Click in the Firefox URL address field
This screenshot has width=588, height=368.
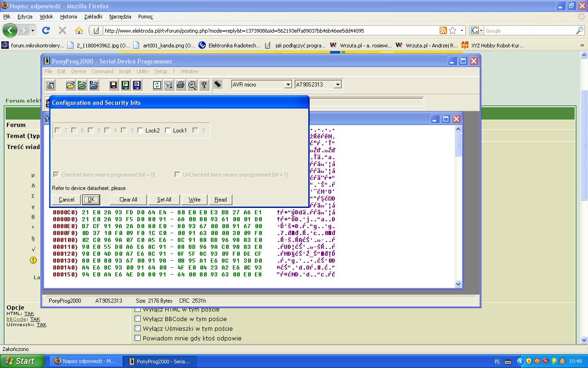[270, 31]
